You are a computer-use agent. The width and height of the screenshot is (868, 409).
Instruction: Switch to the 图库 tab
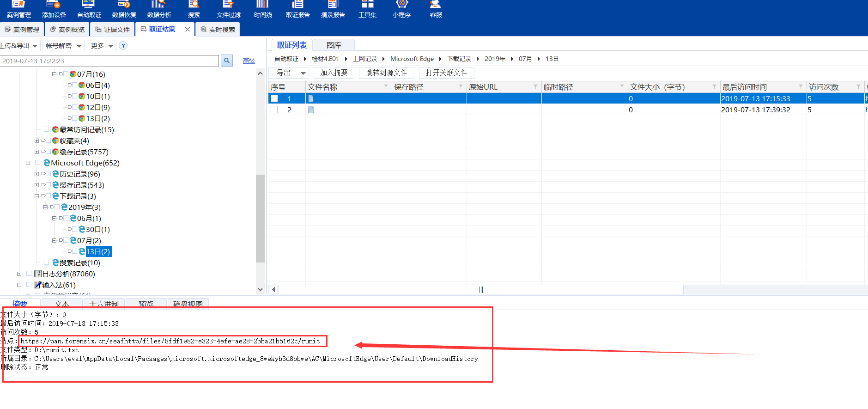[334, 45]
